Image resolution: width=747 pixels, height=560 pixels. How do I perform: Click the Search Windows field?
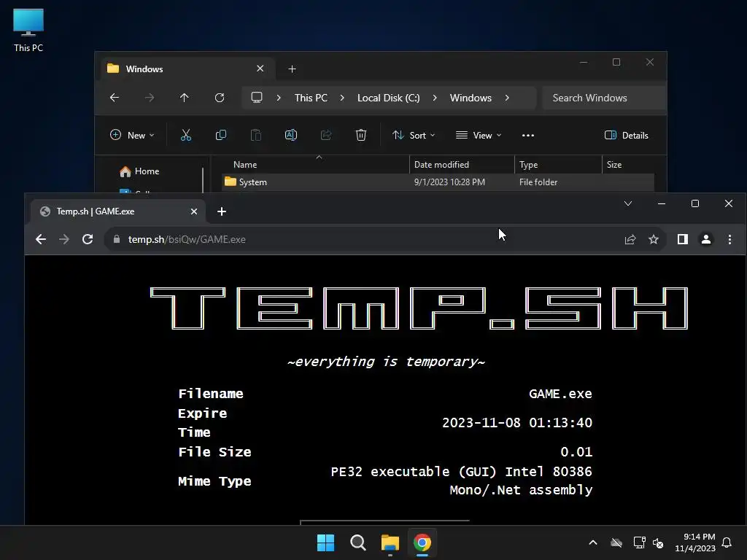click(x=604, y=98)
